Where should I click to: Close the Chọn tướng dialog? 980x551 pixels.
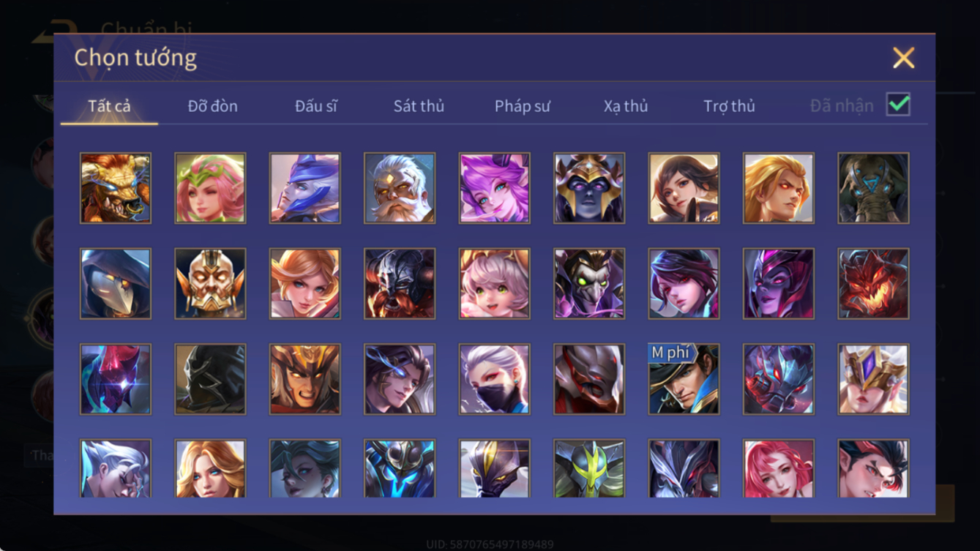click(x=903, y=58)
